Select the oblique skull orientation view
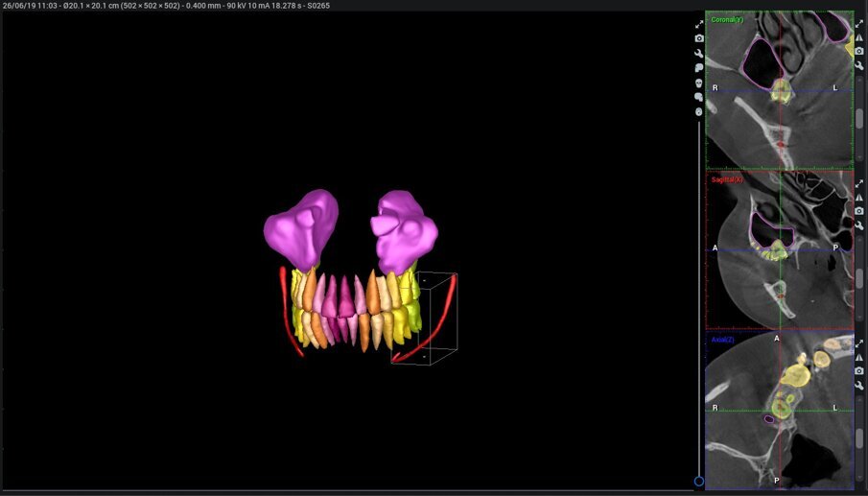Viewport: 868px width, 496px height. [698, 97]
